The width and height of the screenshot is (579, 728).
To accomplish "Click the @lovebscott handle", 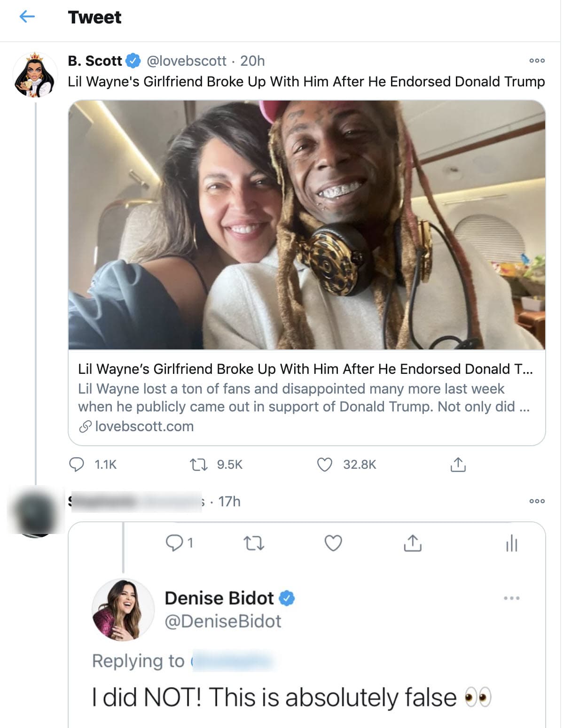I will click(187, 60).
